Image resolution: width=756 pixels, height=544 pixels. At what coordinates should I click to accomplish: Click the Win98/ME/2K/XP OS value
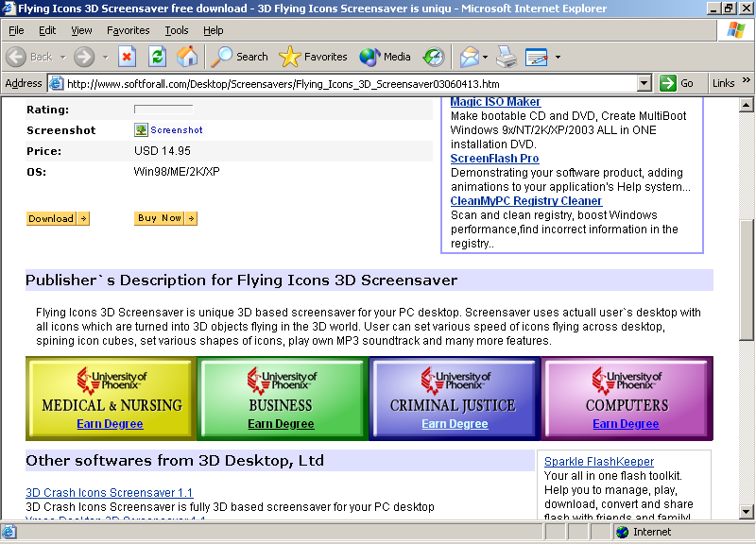(x=177, y=172)
